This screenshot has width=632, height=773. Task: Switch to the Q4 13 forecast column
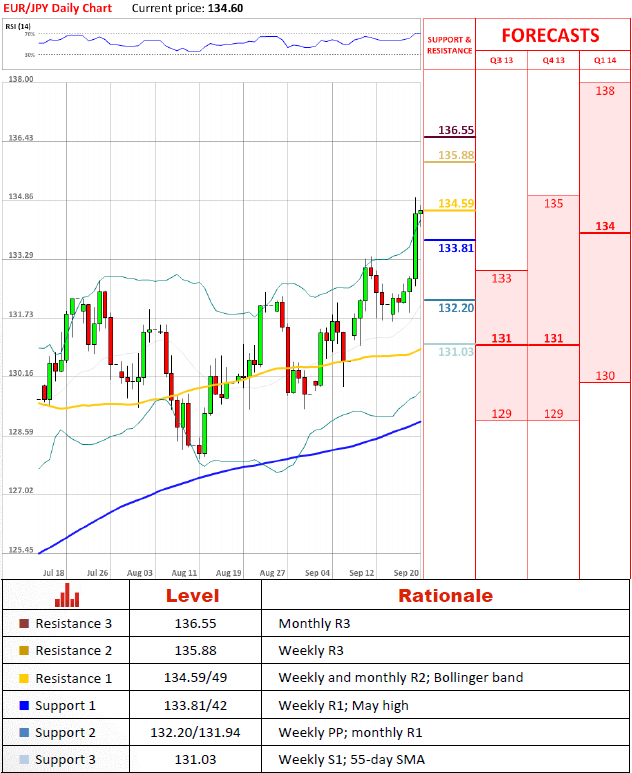[553, 61]
